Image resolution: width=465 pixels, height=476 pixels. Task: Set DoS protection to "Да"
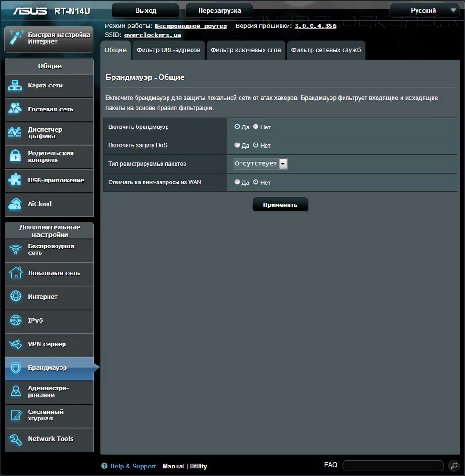coord(237,145)
